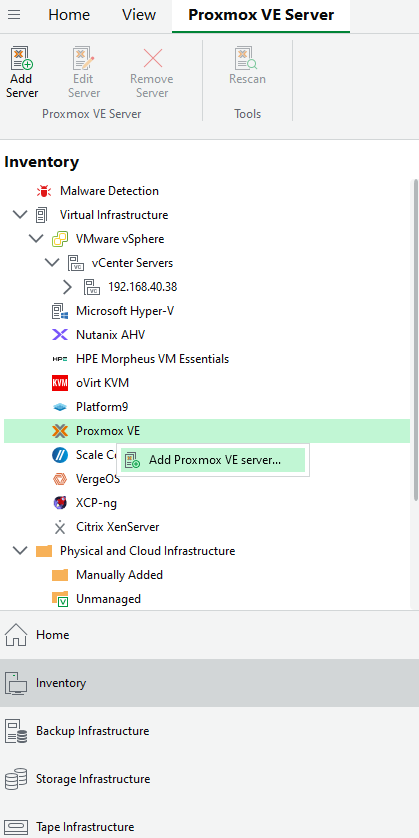Click the Remove Server ribbon button

tap(152, 73)
